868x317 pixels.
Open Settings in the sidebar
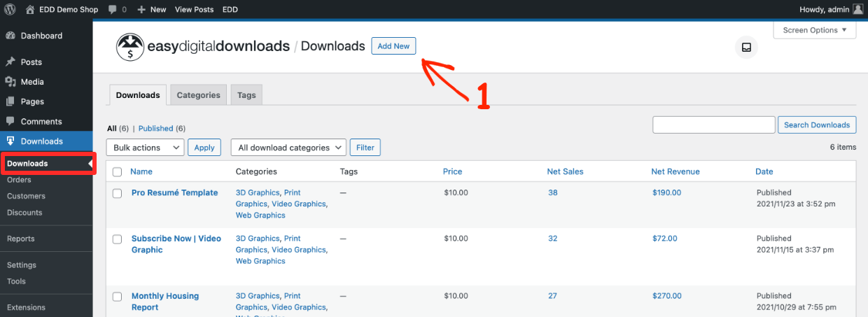click(22, 265)
